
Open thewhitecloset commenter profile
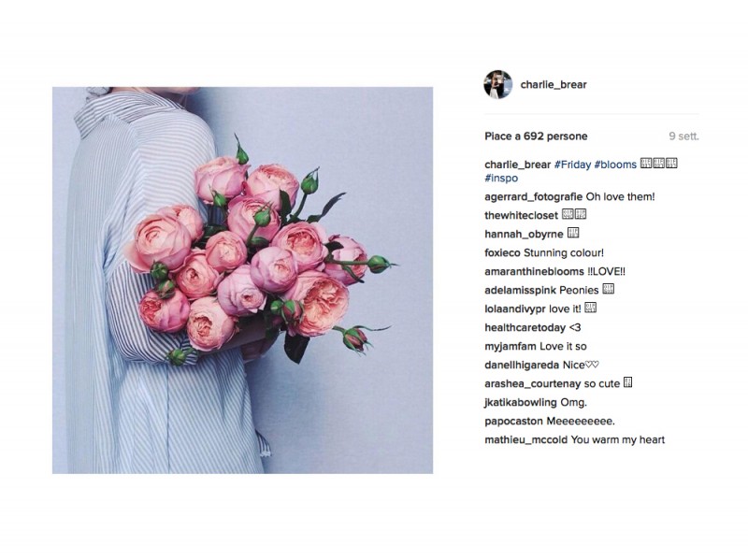click(521, 216)
